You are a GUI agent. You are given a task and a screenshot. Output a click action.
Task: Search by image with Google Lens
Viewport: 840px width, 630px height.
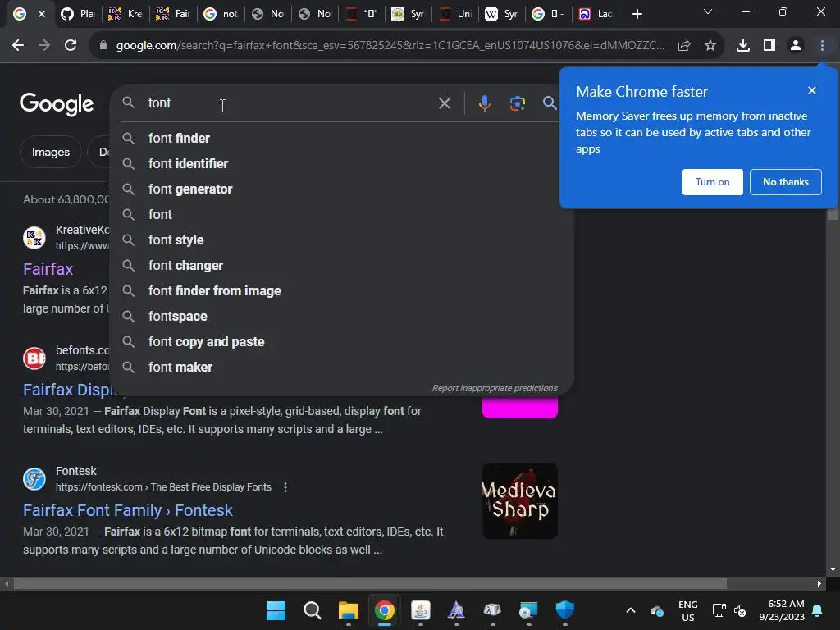pyautogui.click(x=517, y=103)
